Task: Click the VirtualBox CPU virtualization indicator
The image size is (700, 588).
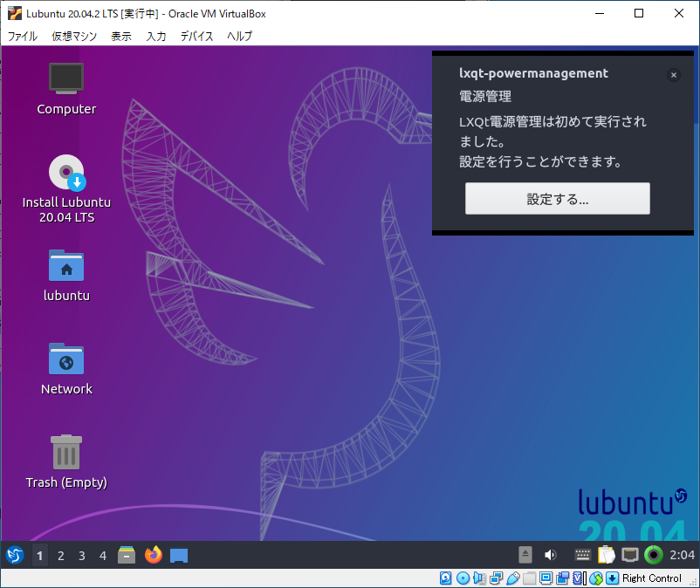Action: click(x=579, y=578)
